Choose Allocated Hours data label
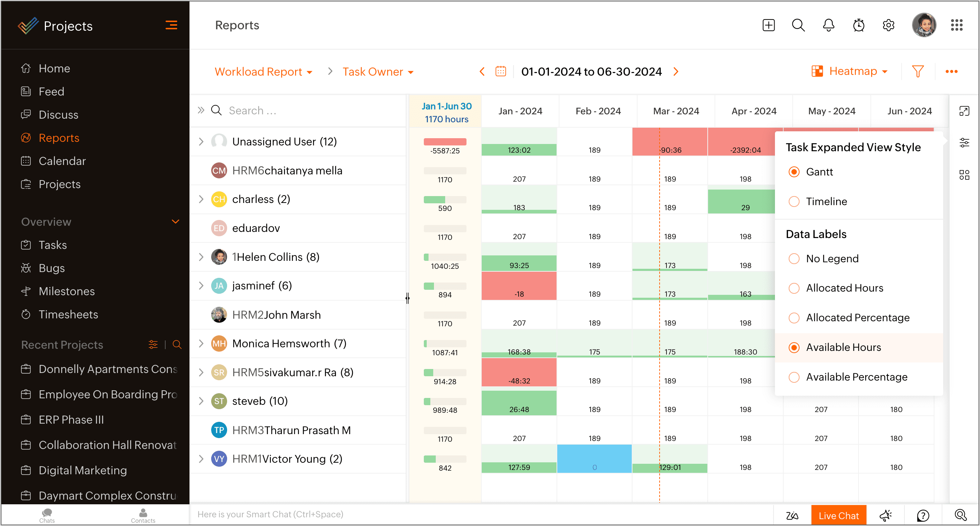This screenshot has width=980, height=526. [794, 288]
